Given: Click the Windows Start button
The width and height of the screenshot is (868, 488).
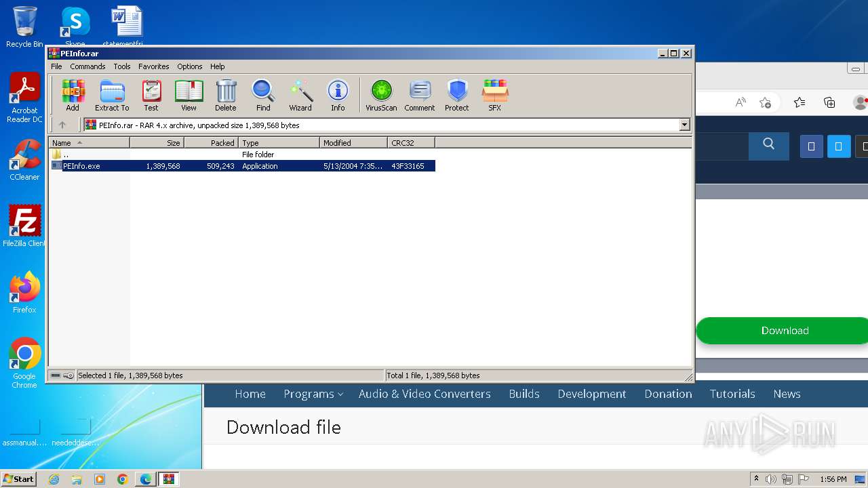Looking at the screenshot, I should click(x=18, y=479).
